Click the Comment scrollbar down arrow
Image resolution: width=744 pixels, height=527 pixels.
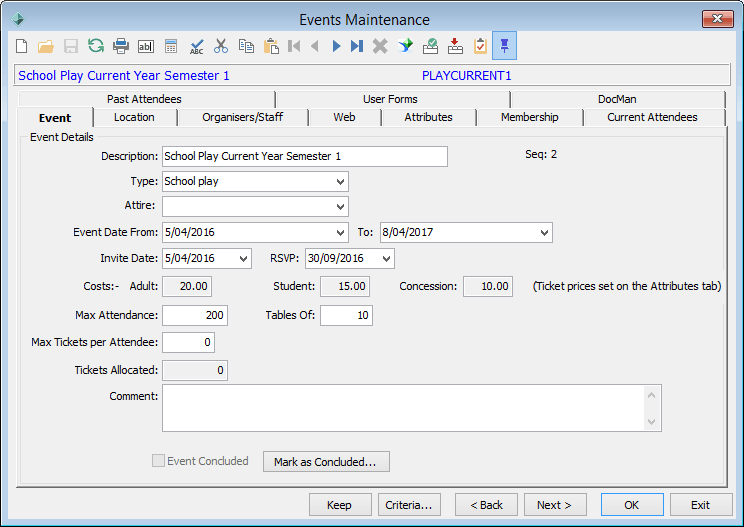[x=651, y=421]
